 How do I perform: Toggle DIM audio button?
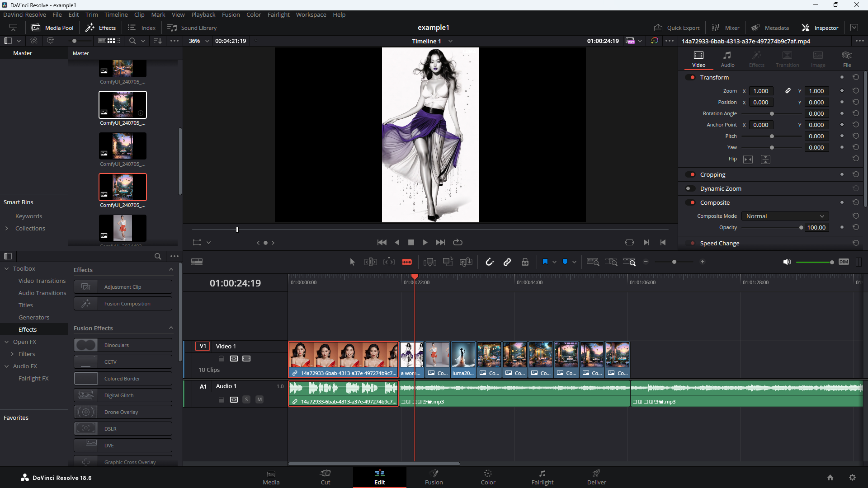844,262
